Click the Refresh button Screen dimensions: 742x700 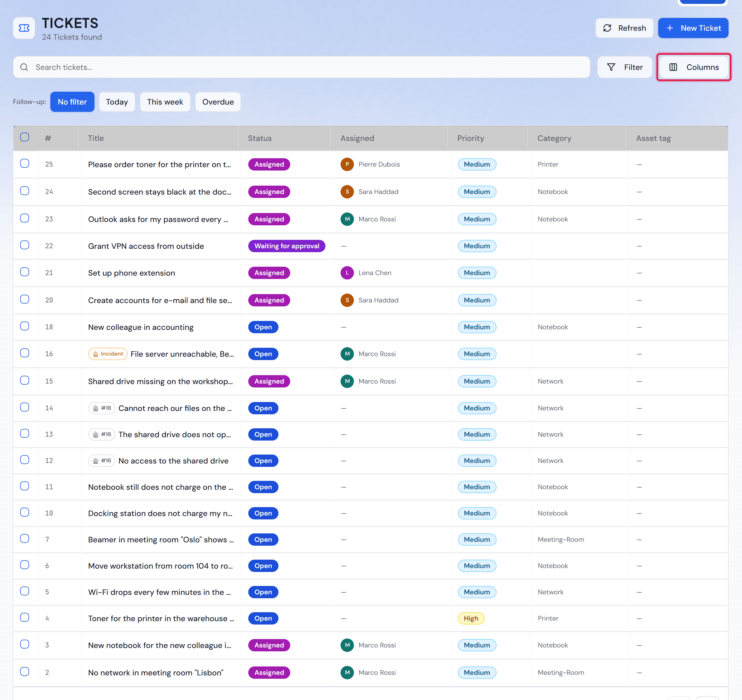[624, 28]
